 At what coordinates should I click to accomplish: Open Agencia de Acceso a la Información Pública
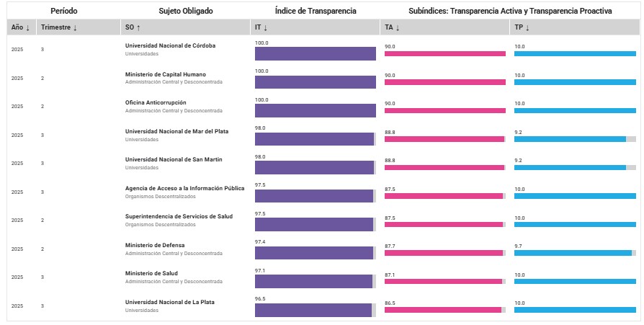pos(184,188)
